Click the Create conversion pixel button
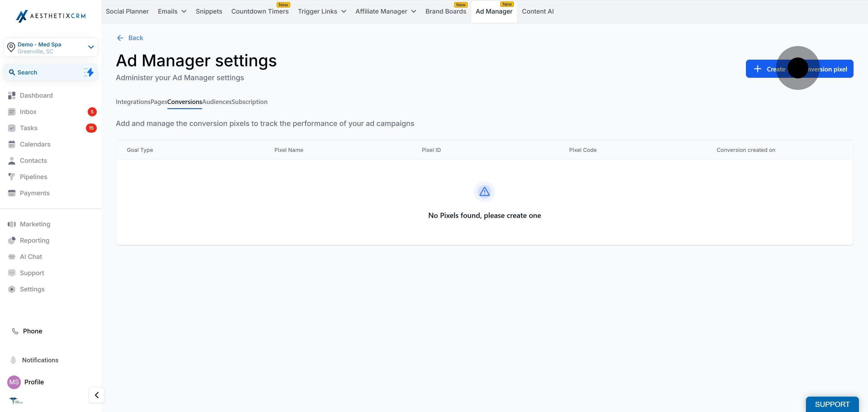 tap(799, 69)
